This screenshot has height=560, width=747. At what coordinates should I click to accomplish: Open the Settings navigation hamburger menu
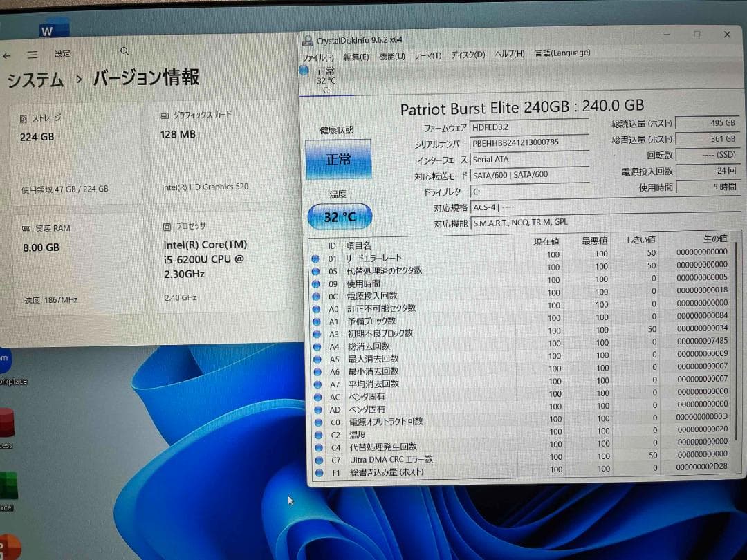[32, 54]
